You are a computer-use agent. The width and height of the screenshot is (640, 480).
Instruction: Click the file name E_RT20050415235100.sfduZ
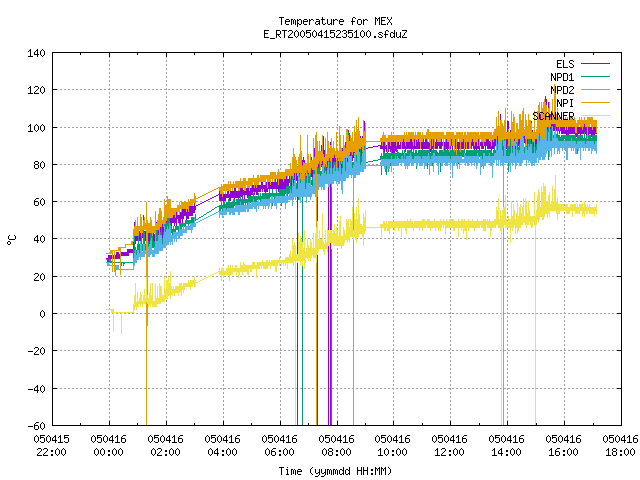pos(335,34)
